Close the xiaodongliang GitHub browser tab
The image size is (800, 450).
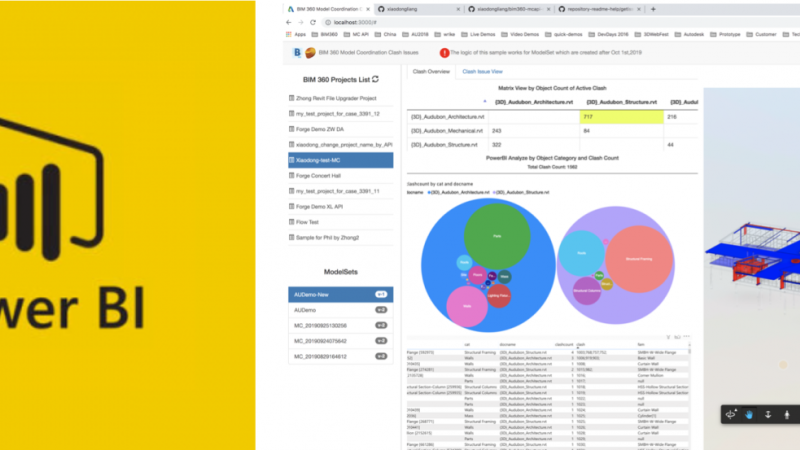(458, 9)
